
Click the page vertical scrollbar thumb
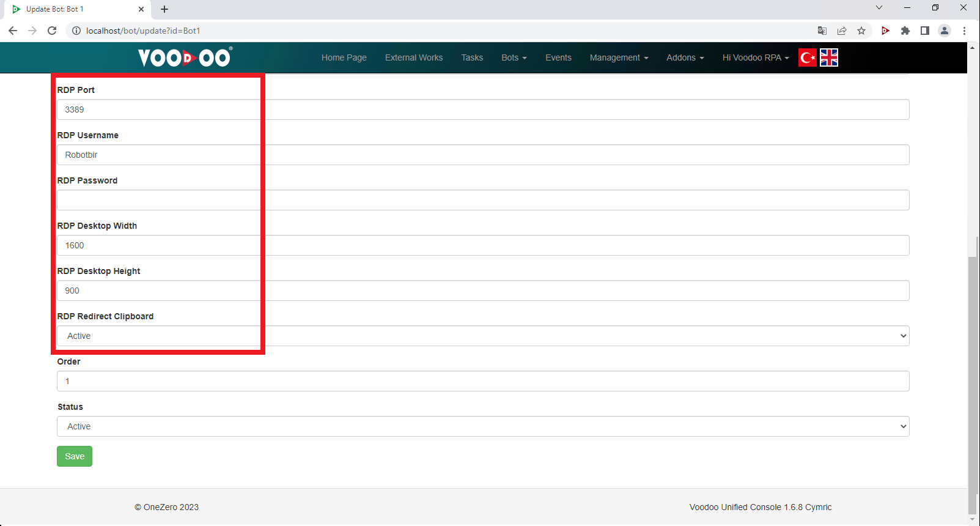pyautogui.click(x=973, y=385)
